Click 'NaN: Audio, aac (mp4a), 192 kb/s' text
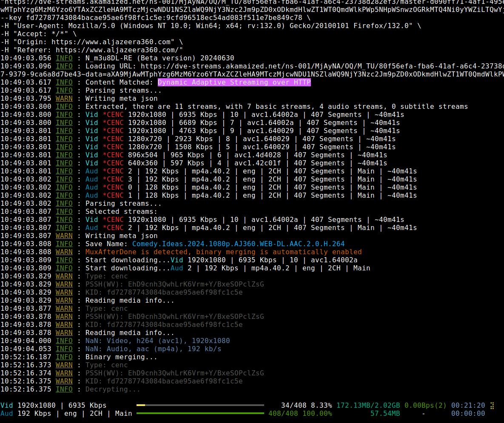504x423 pixels. 153,349
